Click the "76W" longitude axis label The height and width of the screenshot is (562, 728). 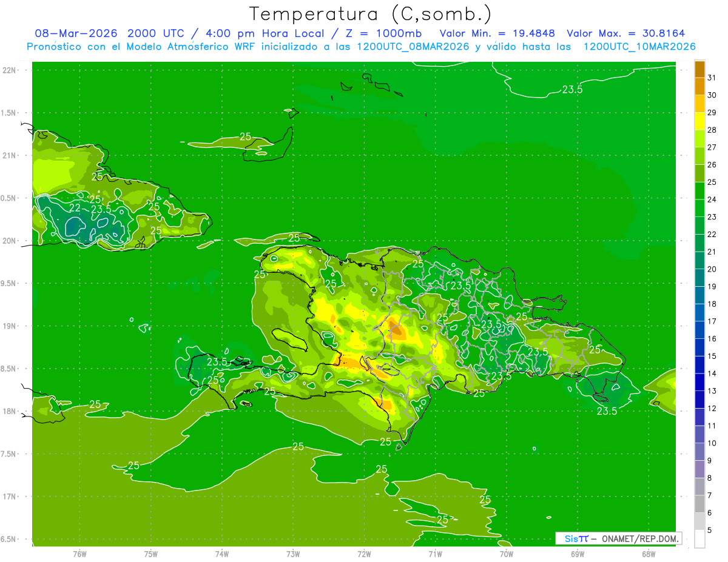79,554
